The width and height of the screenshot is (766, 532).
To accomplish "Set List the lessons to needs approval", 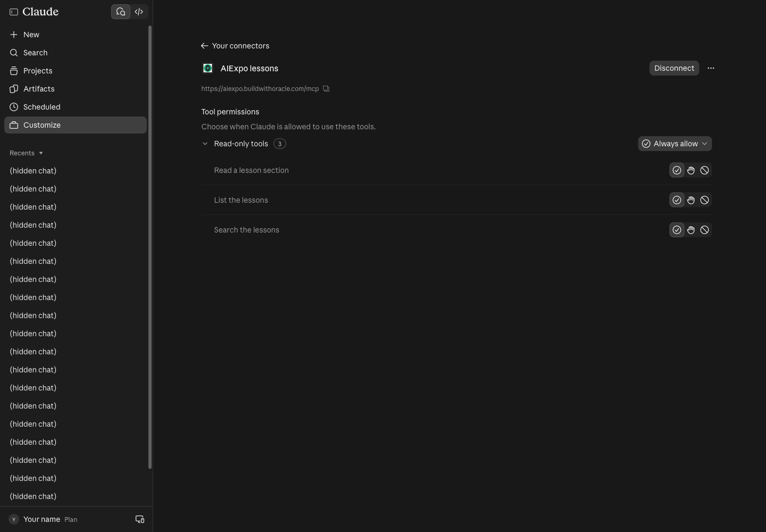I will (x=690, y=200).
